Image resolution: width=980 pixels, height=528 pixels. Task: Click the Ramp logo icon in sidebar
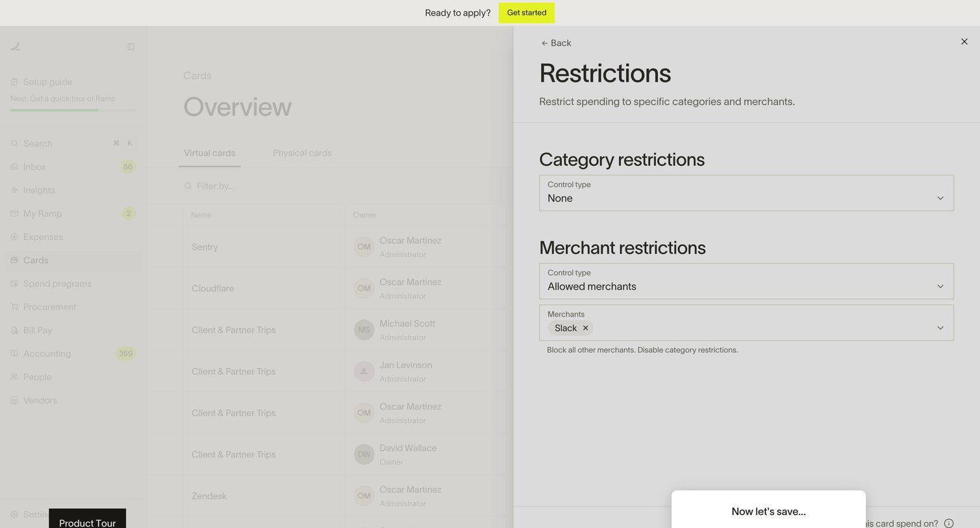[16, 46]
